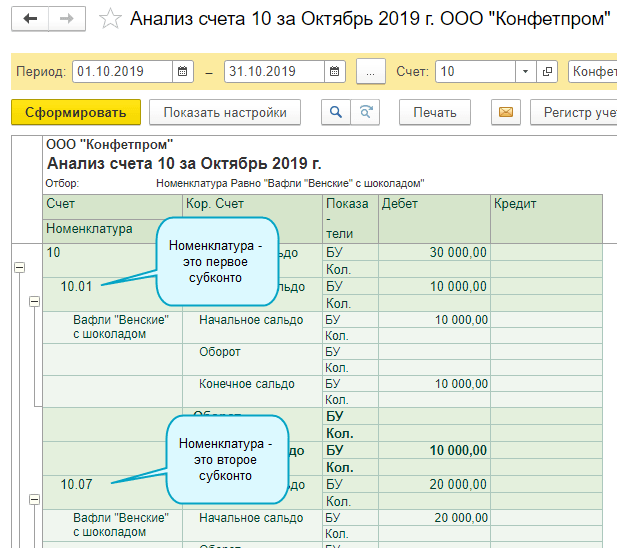The image size is (617, 556).
Task: Click Конечное сальдо under 10.01
Action: [x=247, y=384]
